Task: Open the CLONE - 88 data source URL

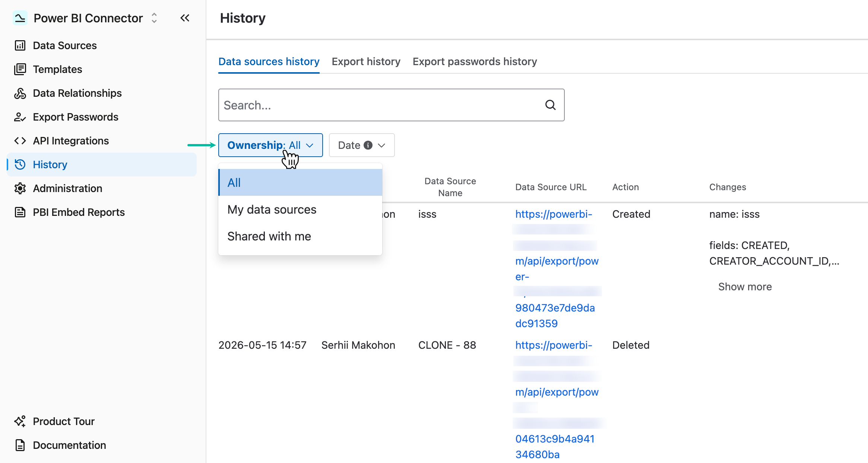Action: pyautogui.click(x=557, y=400)
